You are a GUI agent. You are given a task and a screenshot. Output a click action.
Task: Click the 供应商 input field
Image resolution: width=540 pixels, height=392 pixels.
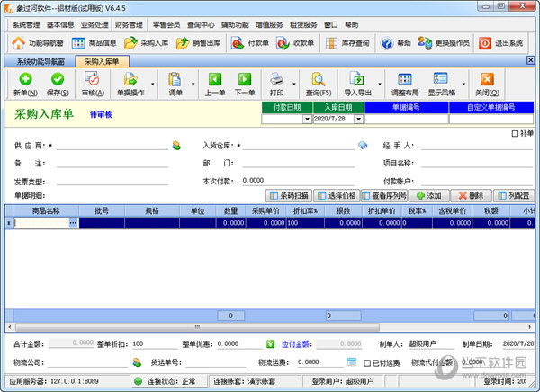click(x=112, y=146)
